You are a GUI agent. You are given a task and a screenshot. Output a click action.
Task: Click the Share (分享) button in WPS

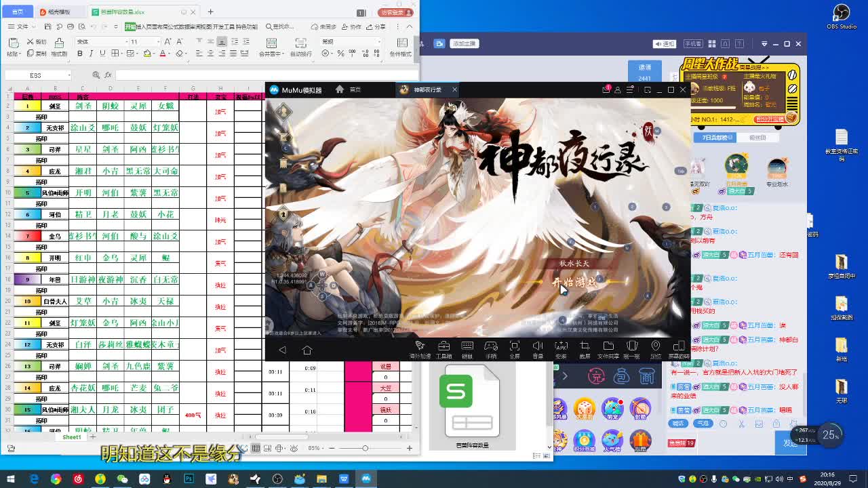(x=375, y=26)
